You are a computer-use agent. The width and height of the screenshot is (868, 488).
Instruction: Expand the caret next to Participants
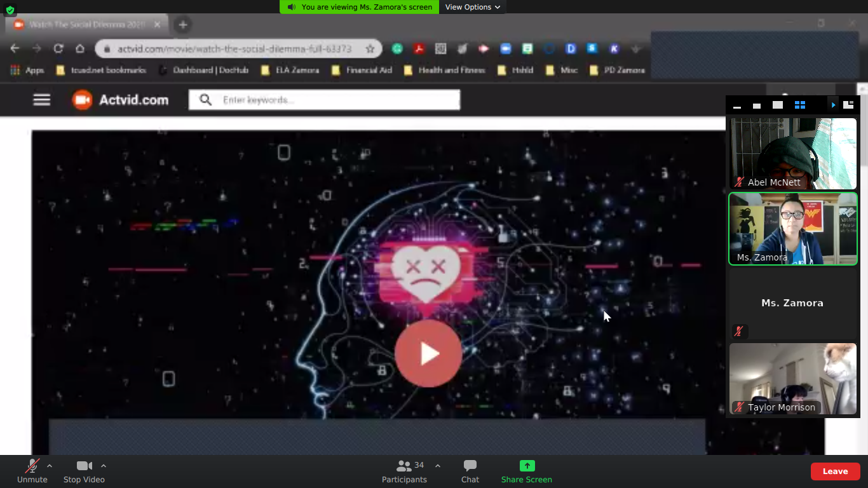coord(438,466)
